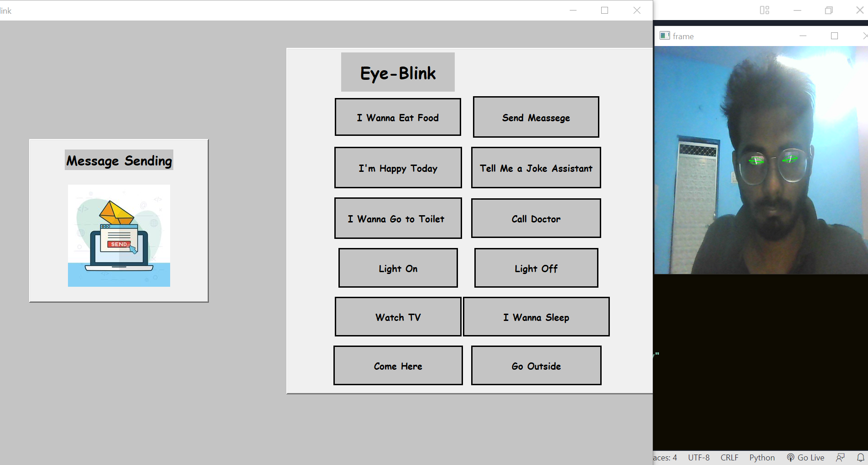The width and height of the screenshot is (868, 465).
Task: Select the Watch TV option
Action: pyautogui.click(x=398, y=317)
